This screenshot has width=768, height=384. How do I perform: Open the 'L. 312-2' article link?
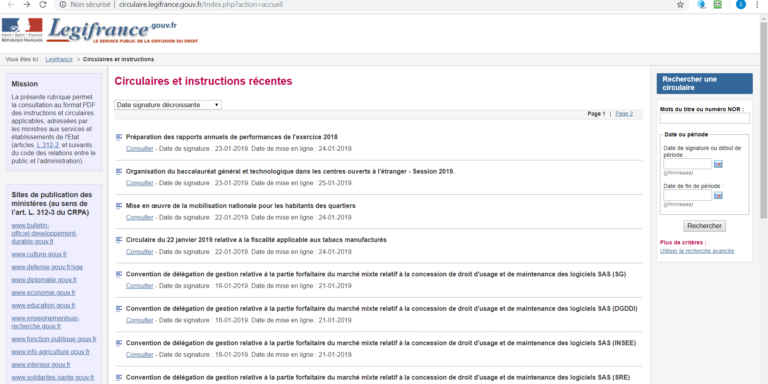(x=48, y=145)
